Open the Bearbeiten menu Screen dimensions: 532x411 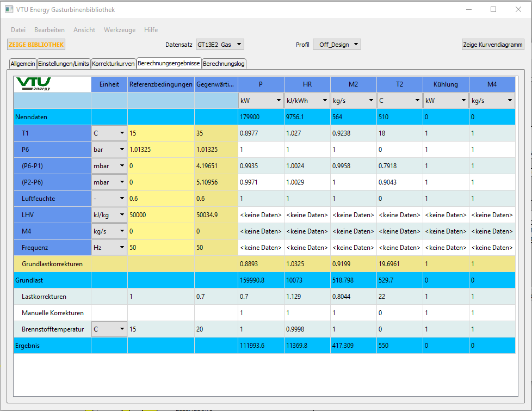(x=50, y=30)
